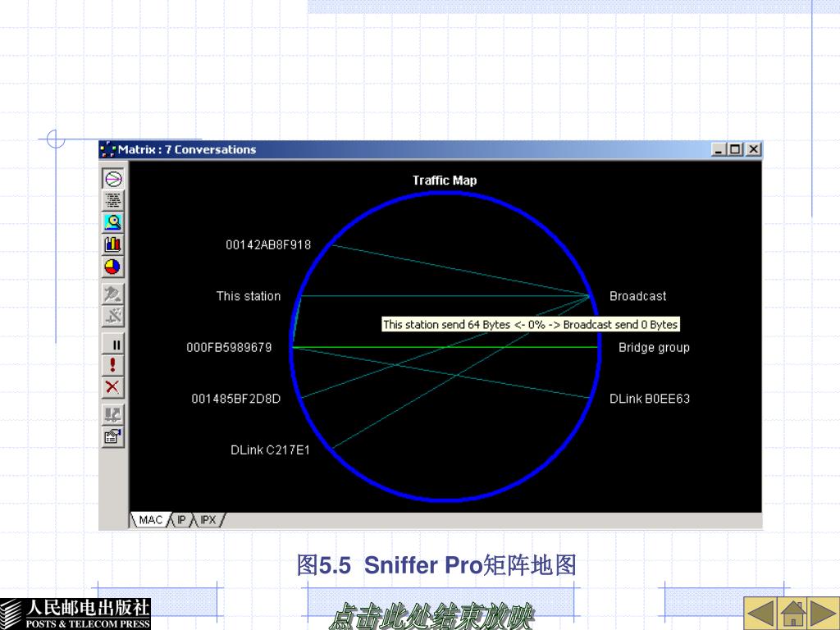
Task: Click the Matrix : 7 Conversations title bar
Action: click(x=430, y=149)
